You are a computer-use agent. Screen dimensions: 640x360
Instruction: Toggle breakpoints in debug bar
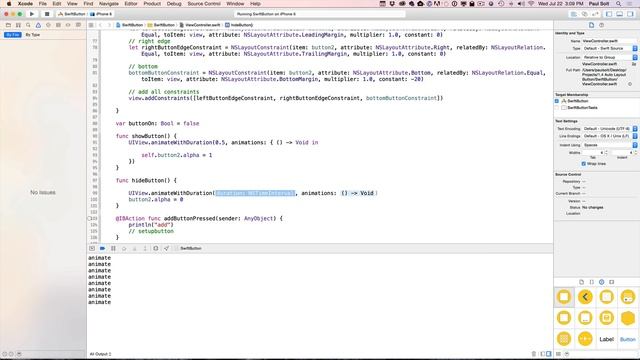click(x=102, y=248)
